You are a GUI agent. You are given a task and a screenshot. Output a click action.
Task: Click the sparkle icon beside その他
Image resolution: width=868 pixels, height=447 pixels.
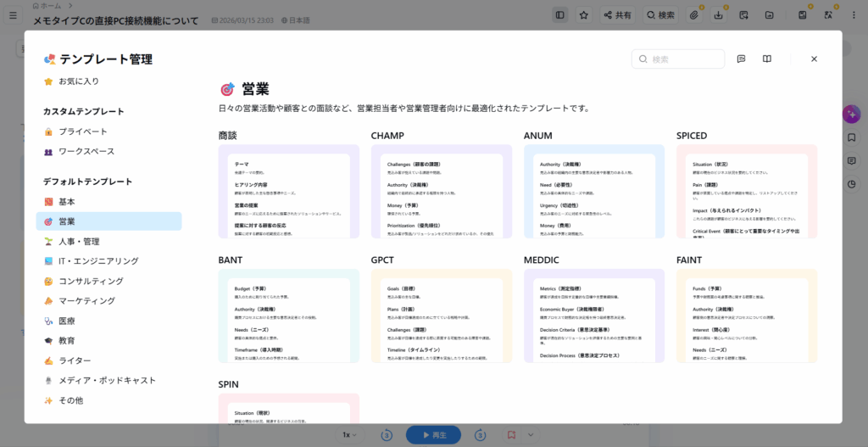coord(48,400)
